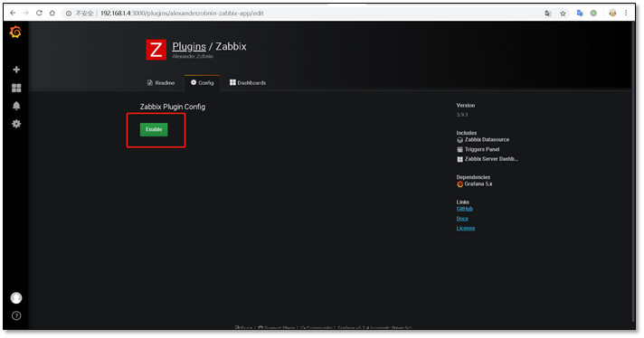Screen dimensions: 644x338
Task: Open the Help question mark icon
Action: point(16,315)
